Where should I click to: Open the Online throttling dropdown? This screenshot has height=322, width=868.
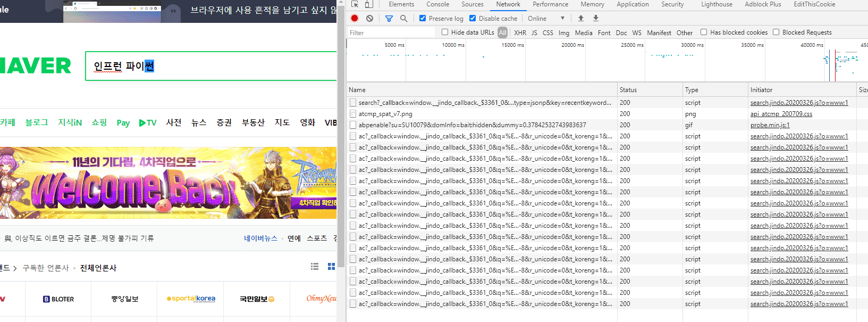coord(546,18)
